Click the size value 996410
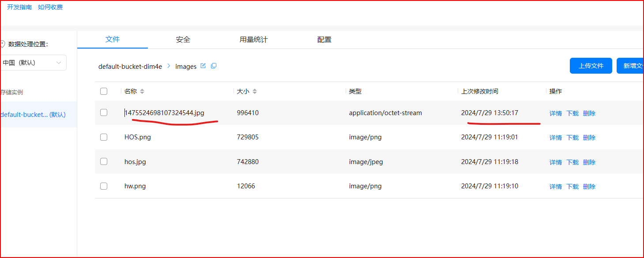The image size is (644, 258). (248, 113)
